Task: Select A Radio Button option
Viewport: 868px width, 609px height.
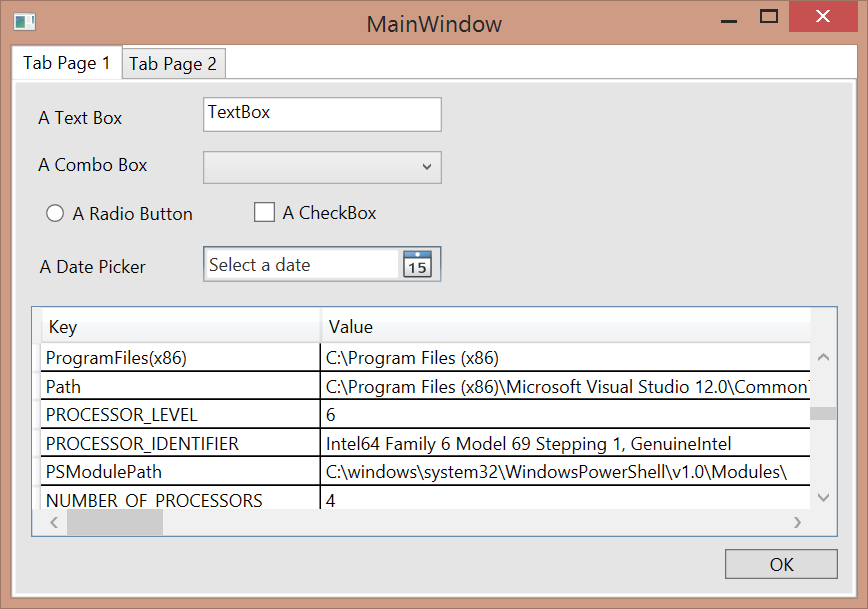Action: coord(55,213)
